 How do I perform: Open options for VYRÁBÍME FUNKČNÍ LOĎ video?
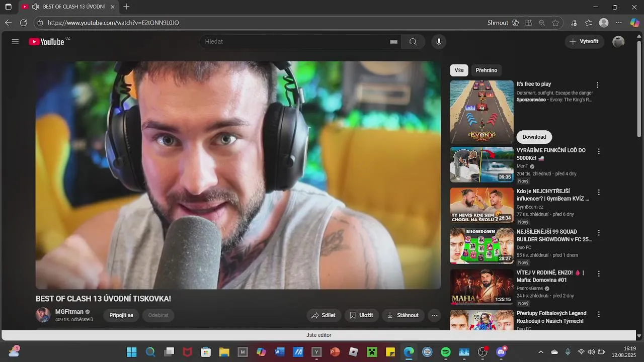pos(599,151)
